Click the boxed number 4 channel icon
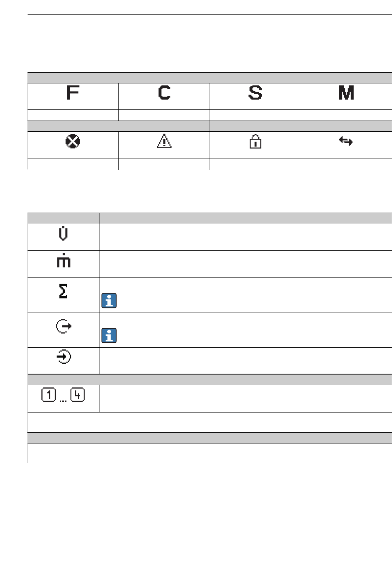The height and width of the screenshot is (569, 392). [78, 395]
